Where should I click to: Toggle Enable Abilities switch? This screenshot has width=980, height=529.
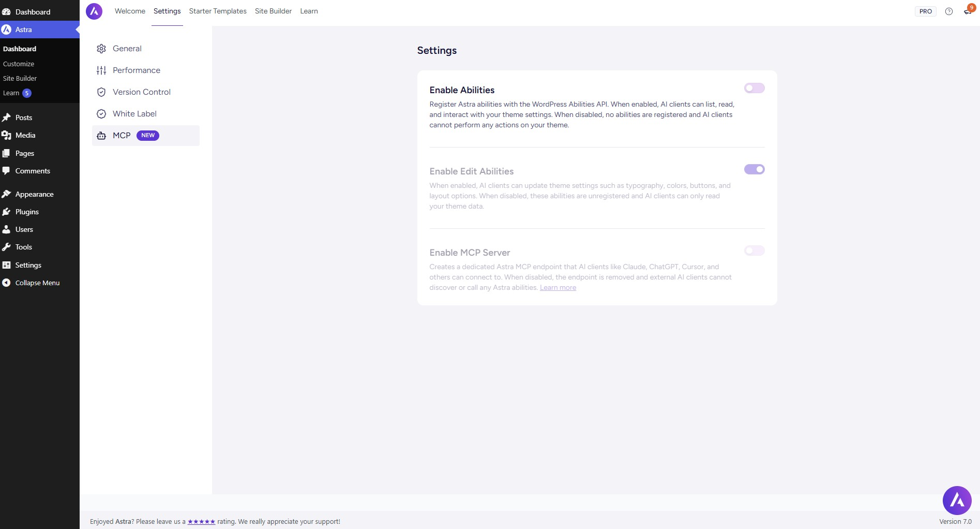[x=755, y=88]
